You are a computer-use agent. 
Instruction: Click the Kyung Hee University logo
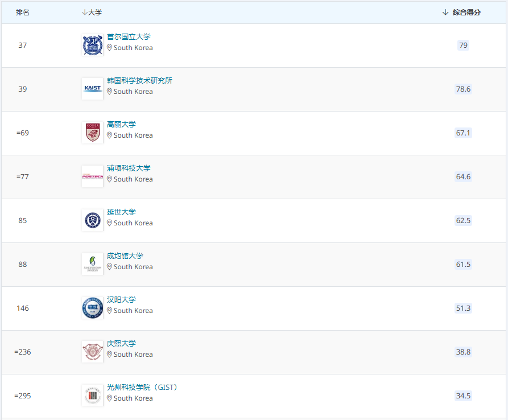[x=92, y=352]
